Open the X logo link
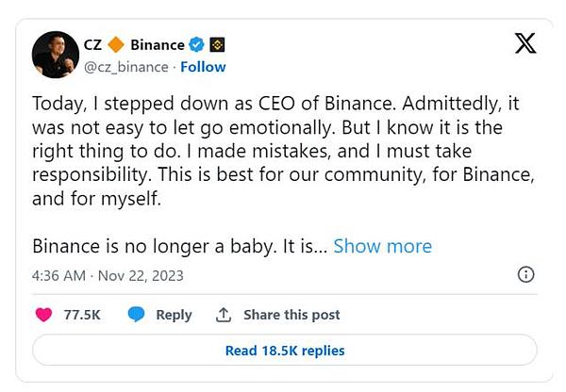 click(524, 45)
